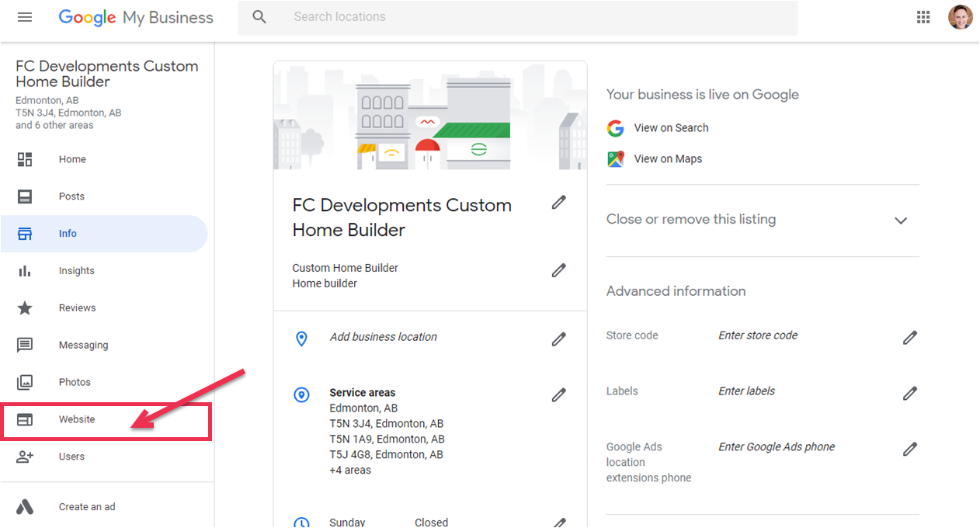Select Messaging from the sidebar
The width and height of the screenshot is (980, 528).
pyautogui.click(x=83, y=346)
